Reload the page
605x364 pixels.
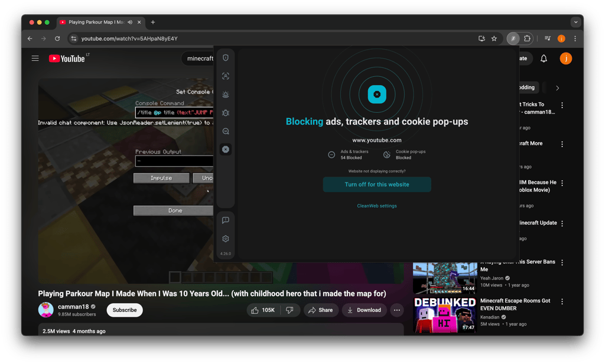[57, 38]
